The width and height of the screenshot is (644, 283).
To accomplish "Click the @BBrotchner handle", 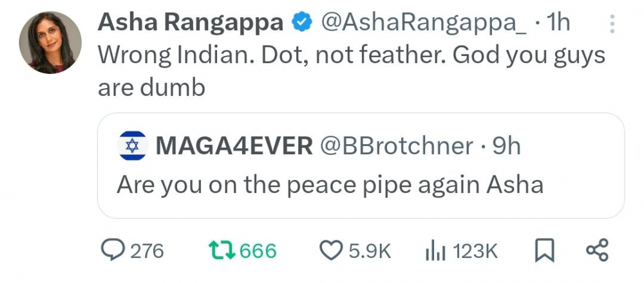I will 396,147.
